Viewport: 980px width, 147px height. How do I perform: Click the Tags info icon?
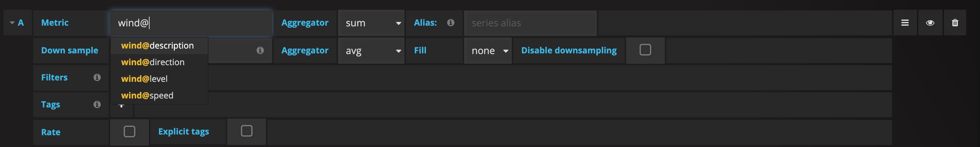(x=97, y=104)
